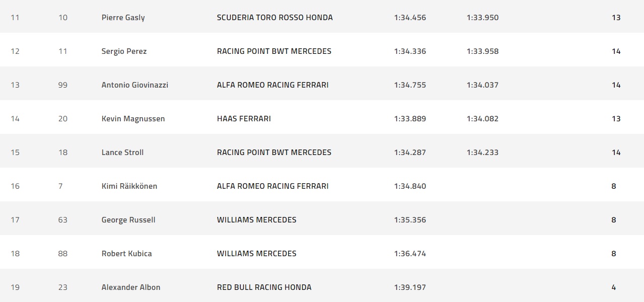Select Haas Ferrari team cell
This screenshot has height=302, width=644.
pos(244,119)
